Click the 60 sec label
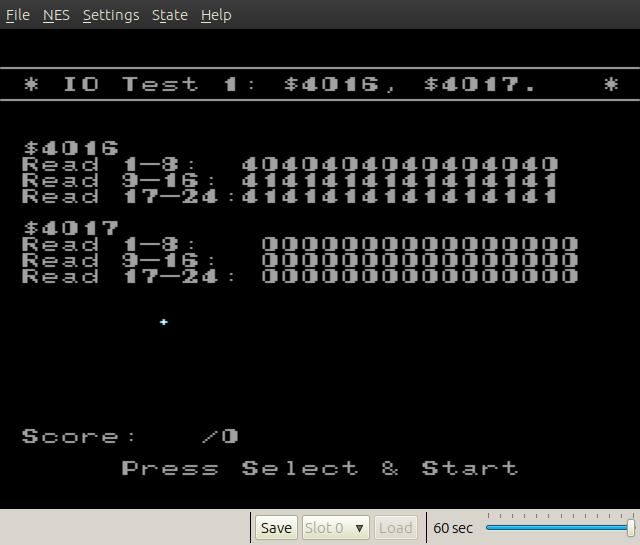The height and width of the screenshot is (545, 640). point(453,528)
